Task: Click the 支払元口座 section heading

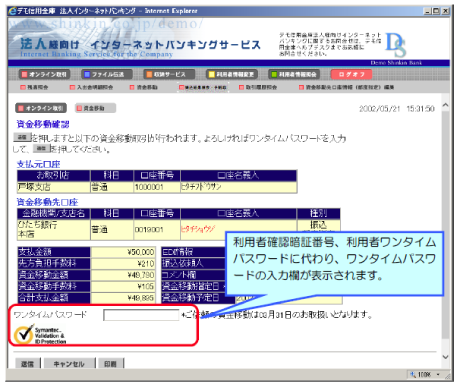Action: (x=38, y=164)
